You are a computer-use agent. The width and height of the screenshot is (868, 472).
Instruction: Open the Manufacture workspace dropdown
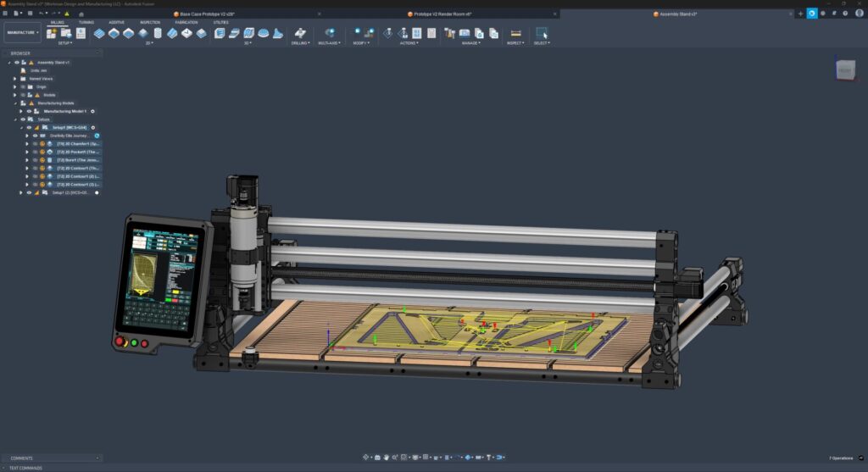coord(22,33)
